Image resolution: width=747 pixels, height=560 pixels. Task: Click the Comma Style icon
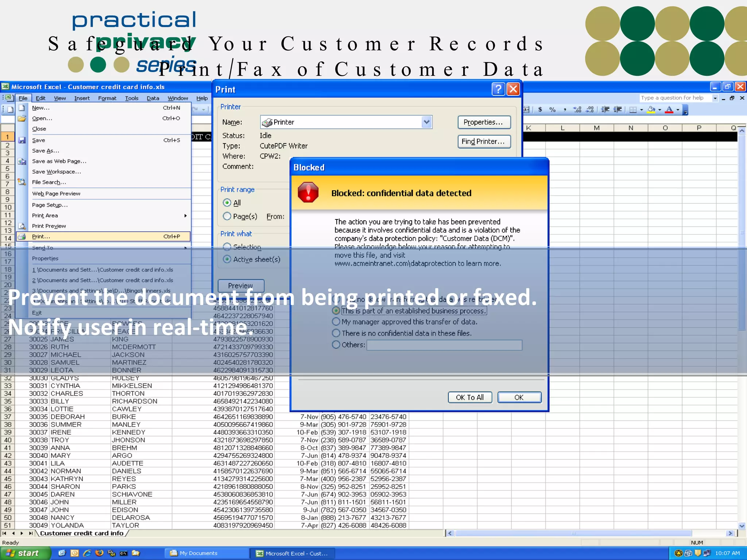(x=565, y=109)
